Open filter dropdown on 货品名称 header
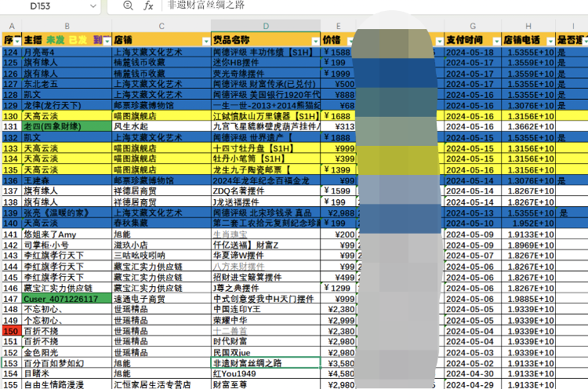 315,40
